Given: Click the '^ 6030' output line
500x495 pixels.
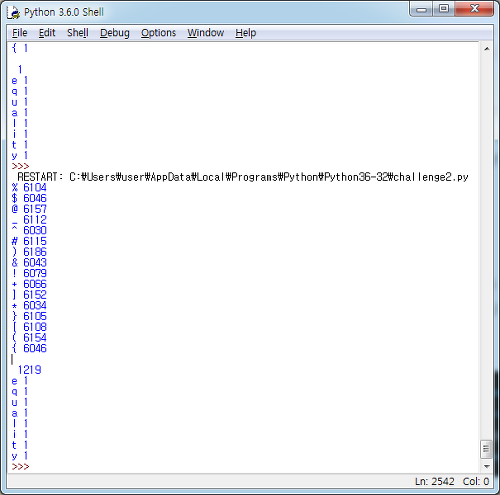Looking at the screenshot, I should (29, 230).
